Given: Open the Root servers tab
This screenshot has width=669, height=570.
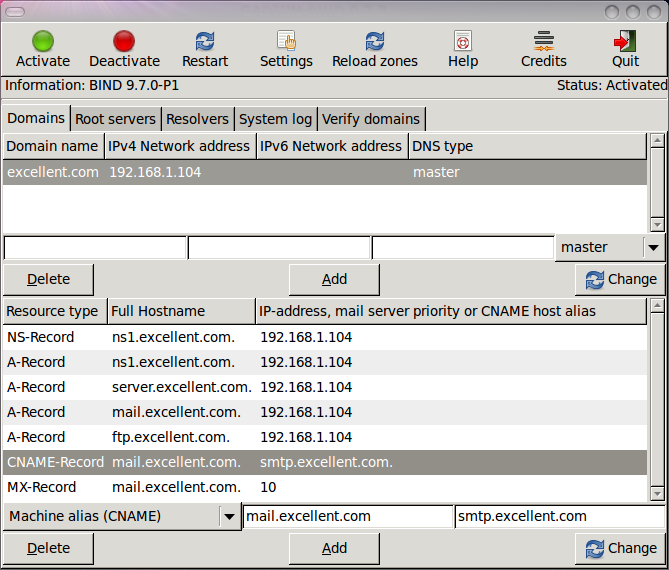Looking at the screenshot, I should pos(115,119).
